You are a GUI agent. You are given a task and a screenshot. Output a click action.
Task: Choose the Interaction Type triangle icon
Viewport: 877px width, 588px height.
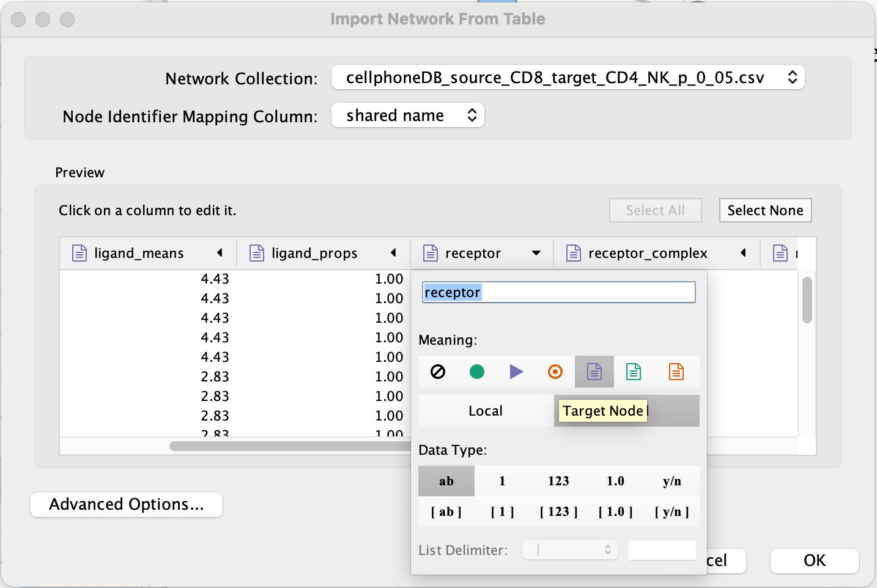pos(516,372)
